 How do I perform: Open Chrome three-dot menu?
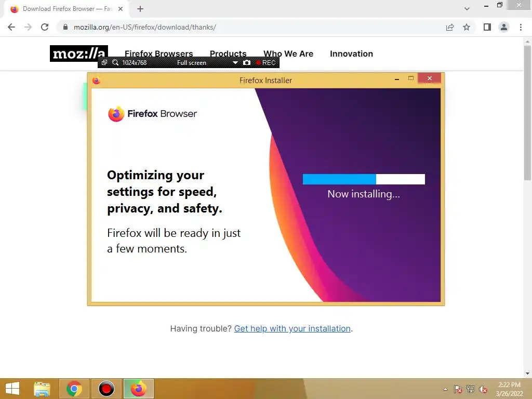(521, 27)
